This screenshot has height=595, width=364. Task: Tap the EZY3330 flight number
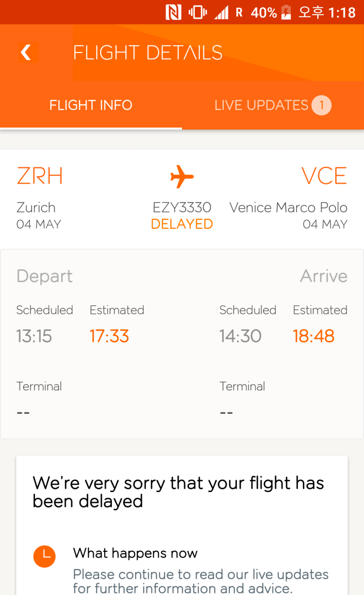click(182, 208)
